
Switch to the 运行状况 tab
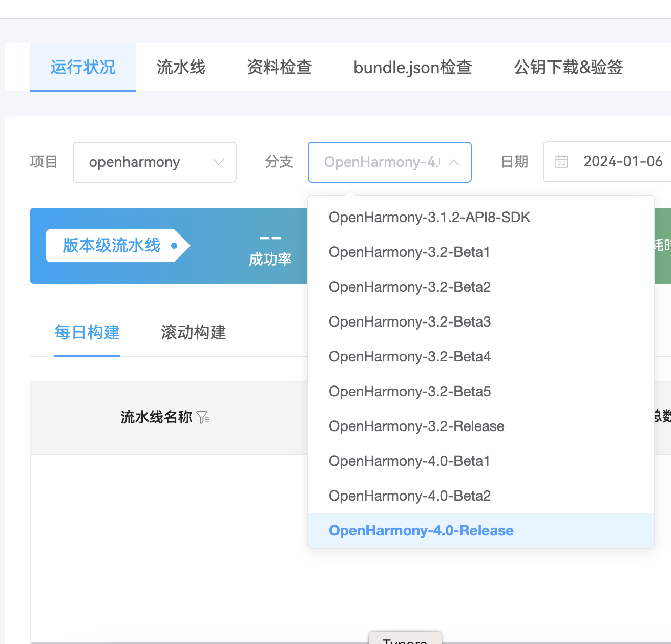[x=83, y=67]
